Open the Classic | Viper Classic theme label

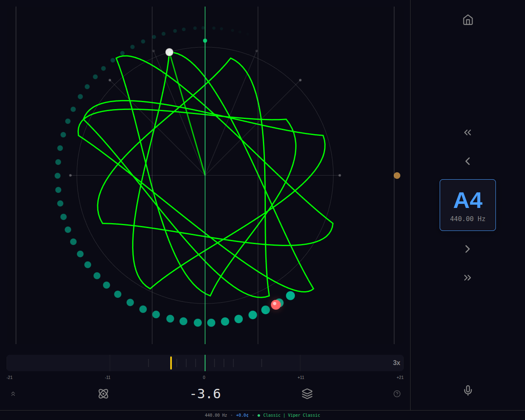(292, 415)
